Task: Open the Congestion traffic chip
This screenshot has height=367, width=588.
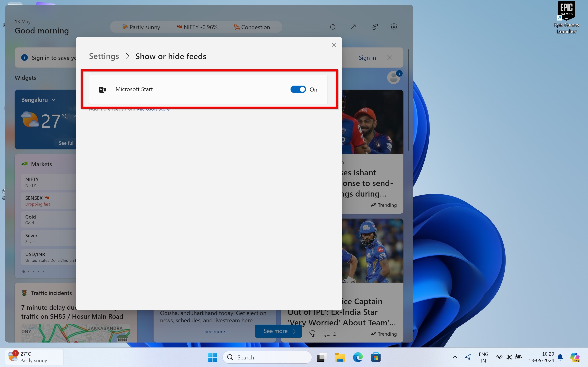Action: click(252, 27)
